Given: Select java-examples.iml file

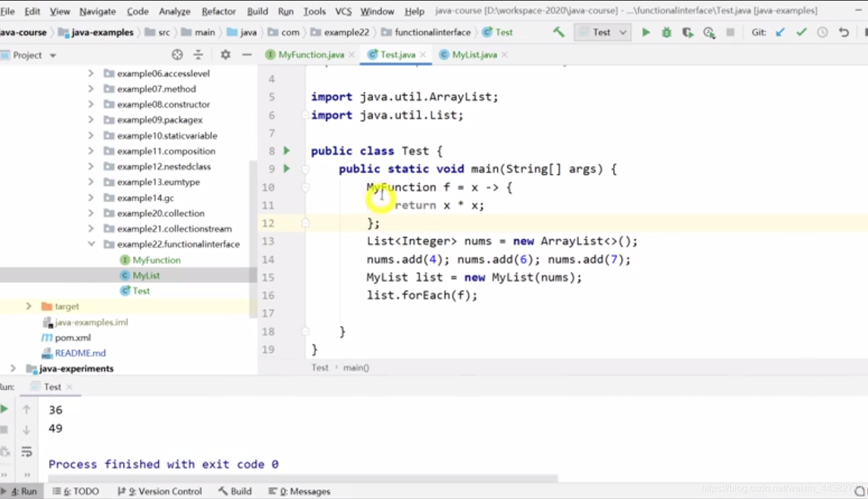Looking at the screenshot, I should coord(85,322).
